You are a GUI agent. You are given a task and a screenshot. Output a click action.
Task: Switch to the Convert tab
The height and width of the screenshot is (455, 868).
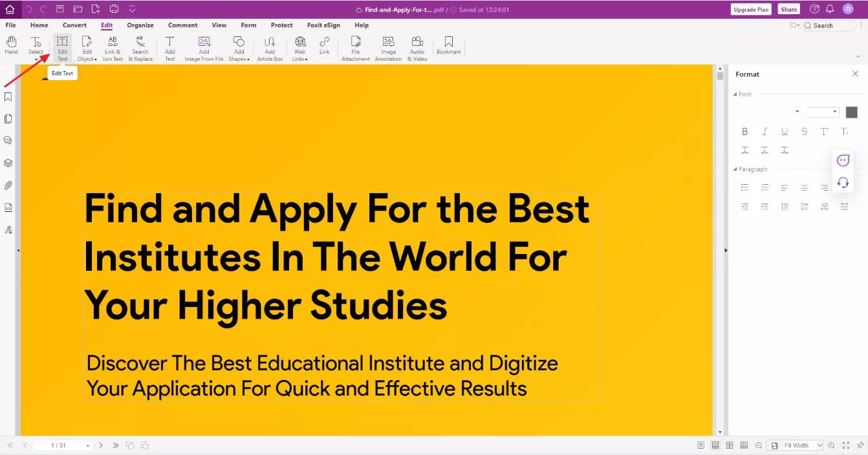point(74,25)
